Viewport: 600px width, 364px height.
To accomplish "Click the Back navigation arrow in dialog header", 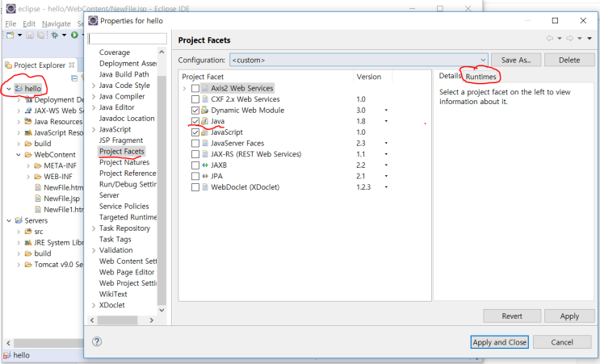I will pyautogui.click(x=550, y=38).
